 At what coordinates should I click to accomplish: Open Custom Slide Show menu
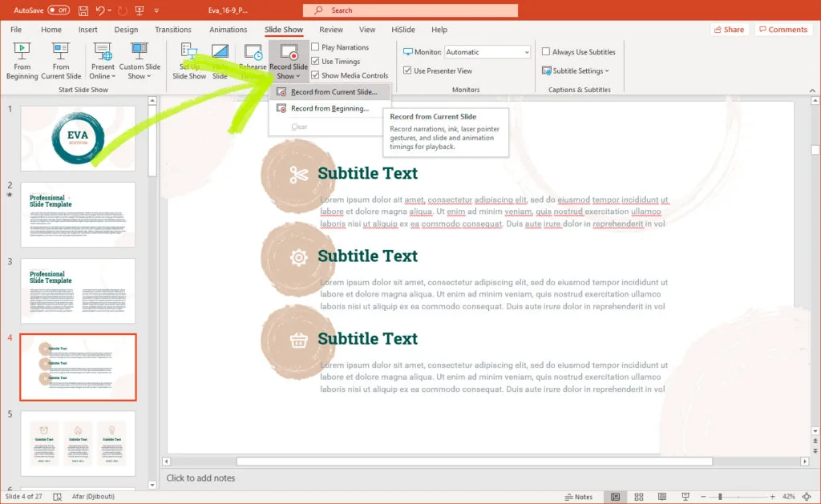(x=140, y=61)
